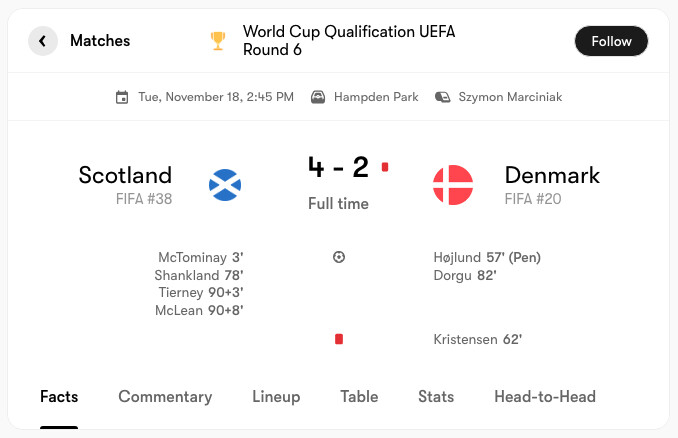Switch to the Commentary tab
This screenshot has height=438, width=678.
[165, 397]
